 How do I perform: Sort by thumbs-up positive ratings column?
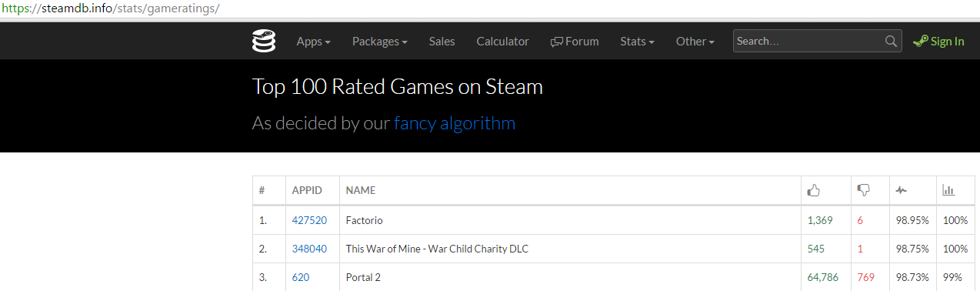[x=813, y=190]
